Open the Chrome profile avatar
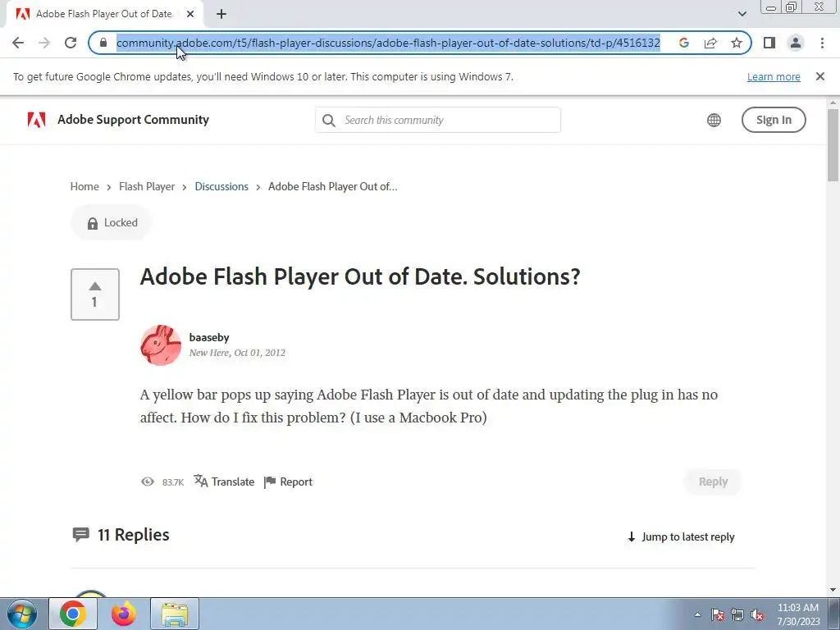This screenshot has width=840, height=630. (x=796, y=43)
